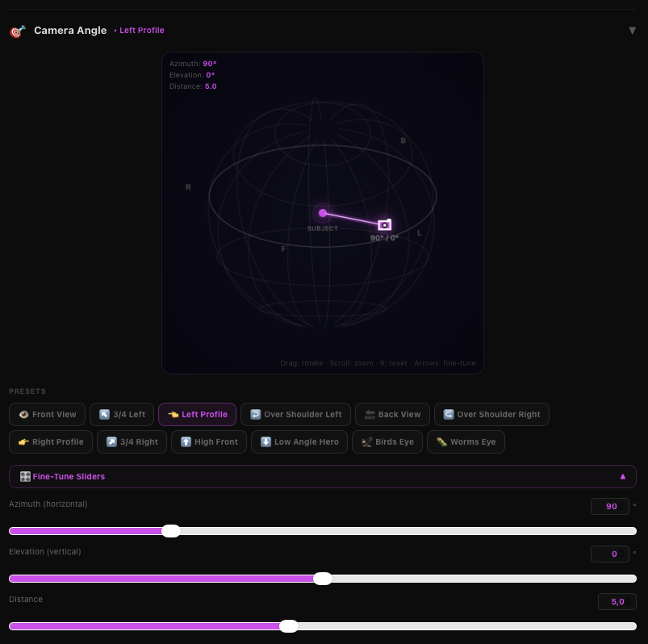Click the Elevation value input field
This screenshot has width=648, height=644.
click(x=609, y=554)
